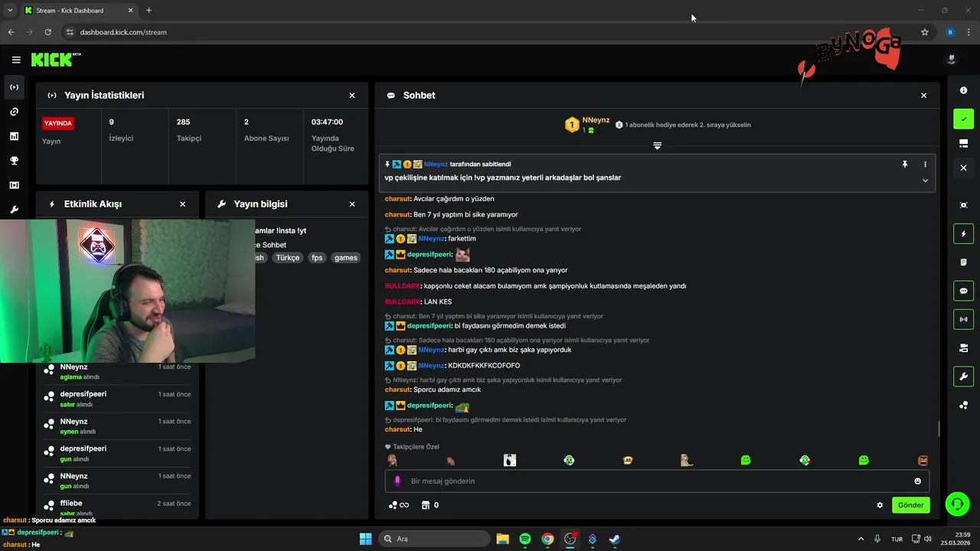Open Steam from the taskbar
This screenshot has width=980, height=551.
point(614,539)
